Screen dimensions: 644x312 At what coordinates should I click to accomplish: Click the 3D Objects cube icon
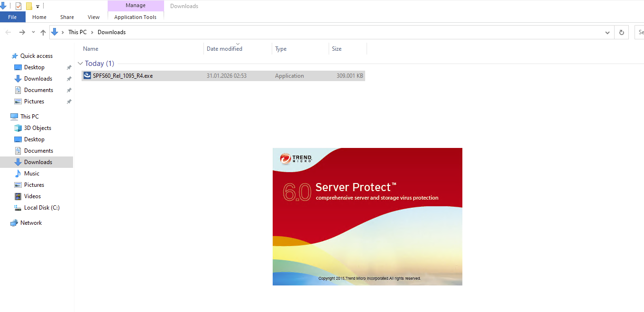click(x=18, y=128)
